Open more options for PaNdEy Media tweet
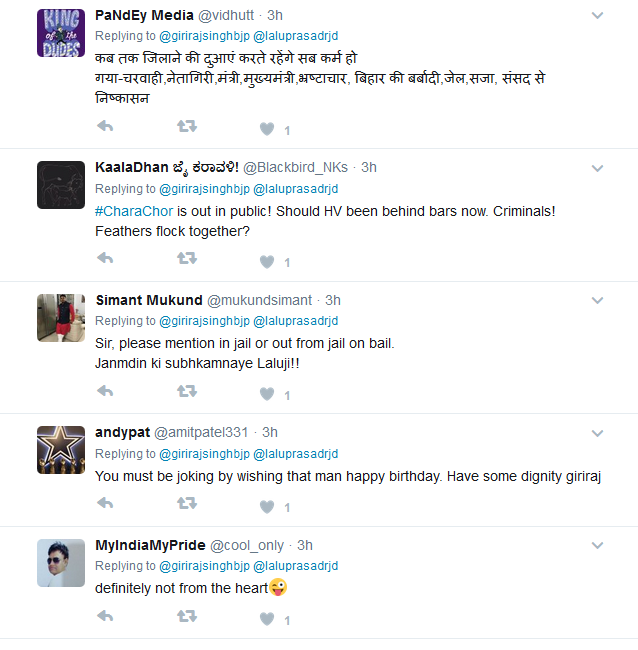Screen dimensions: 638x650 [x=597, y=16]
